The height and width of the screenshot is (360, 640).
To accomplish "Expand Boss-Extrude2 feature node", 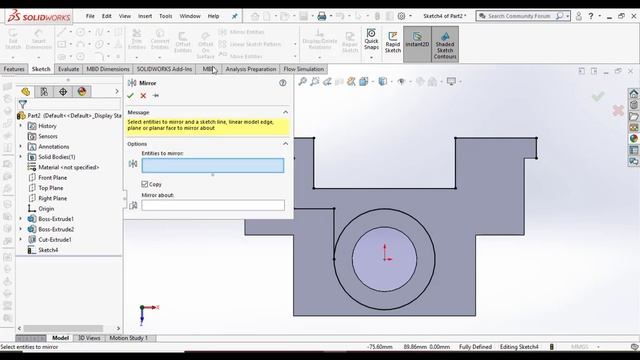I will pos(20,229).
